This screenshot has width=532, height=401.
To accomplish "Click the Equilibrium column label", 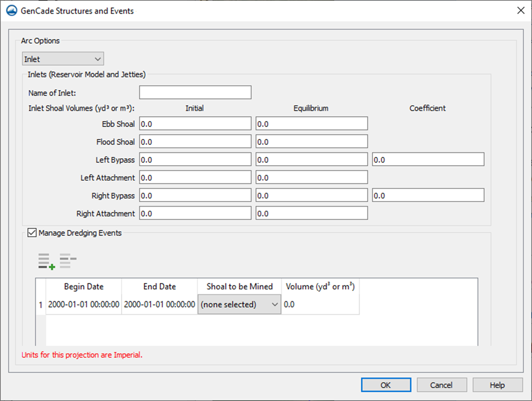I will pos(311,108).
